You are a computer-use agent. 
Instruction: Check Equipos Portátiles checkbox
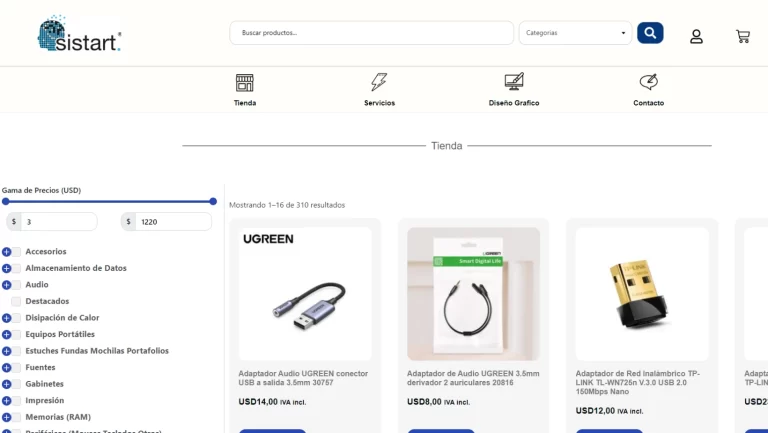[16, 335]
